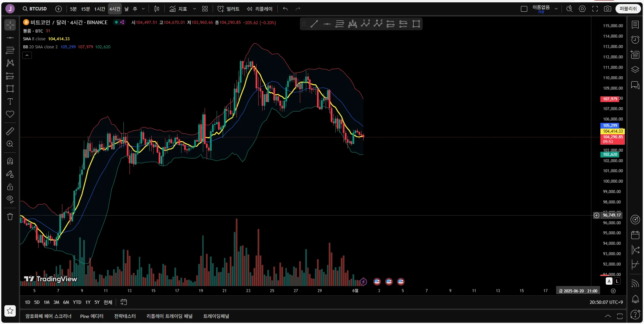Open the economic calendar icon in right sidebar
Screen dimensions: 644x324
[635, 235]
